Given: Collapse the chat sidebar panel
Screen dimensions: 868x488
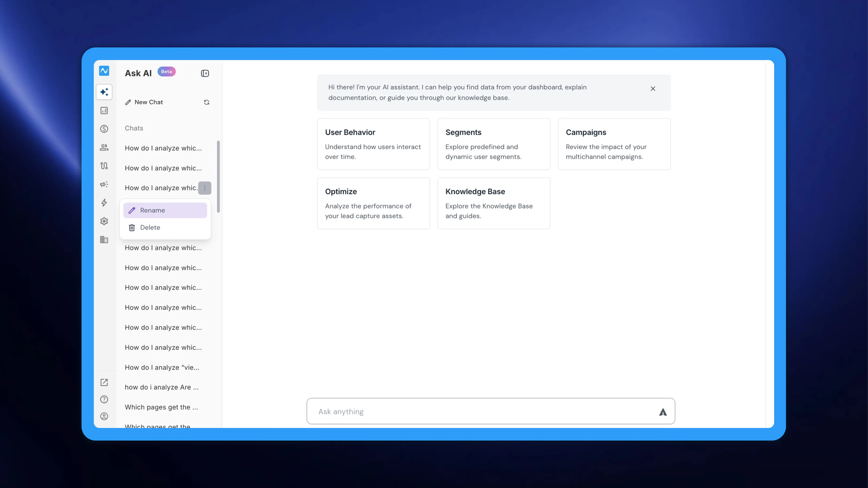Looking at the screenshot, I should [205, 73].
